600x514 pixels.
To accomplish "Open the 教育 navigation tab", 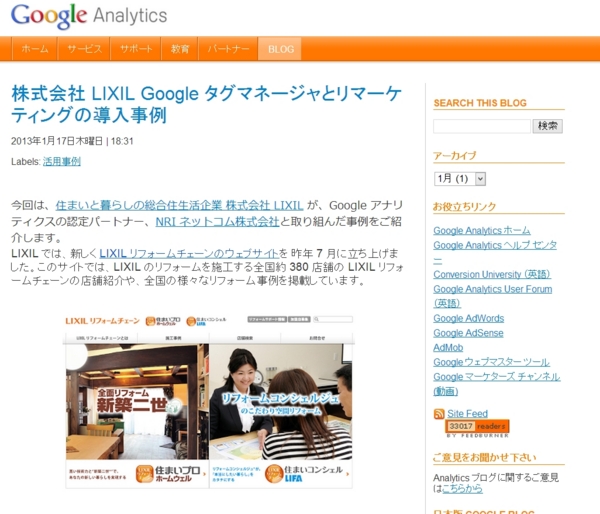I will [180, 49].
